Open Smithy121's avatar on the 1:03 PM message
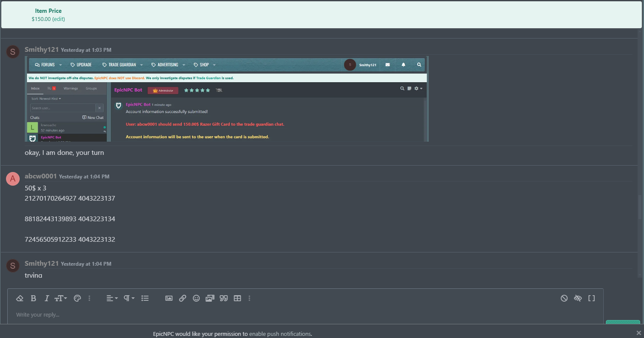Image resolution: width=644 pixels, height=338 pixels. 12,52
